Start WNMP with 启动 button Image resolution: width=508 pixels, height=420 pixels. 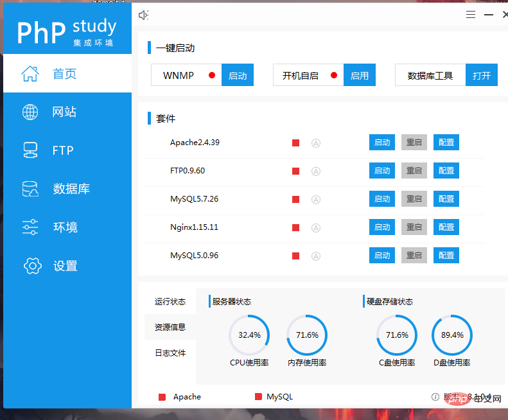(238, 75)
